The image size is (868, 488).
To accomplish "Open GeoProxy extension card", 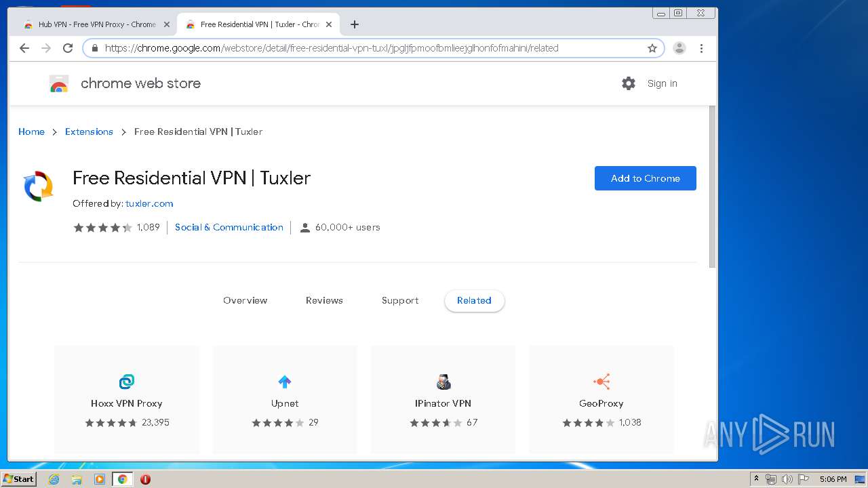I will pos(601,399).
